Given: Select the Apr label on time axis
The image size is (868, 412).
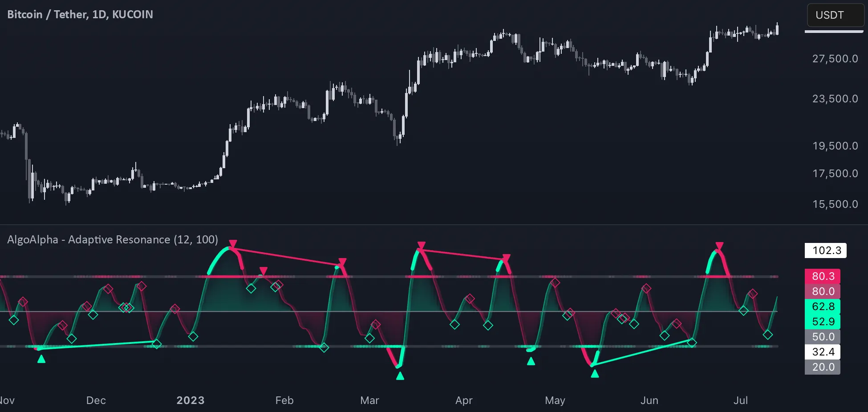Looking at the screenshot, I should pyautogui.click(x=464, y=400).
